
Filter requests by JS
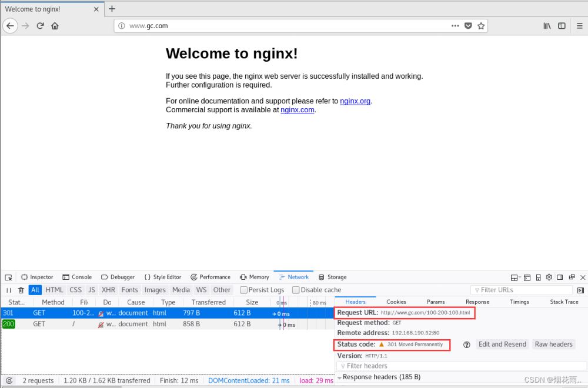pos(92,290)
